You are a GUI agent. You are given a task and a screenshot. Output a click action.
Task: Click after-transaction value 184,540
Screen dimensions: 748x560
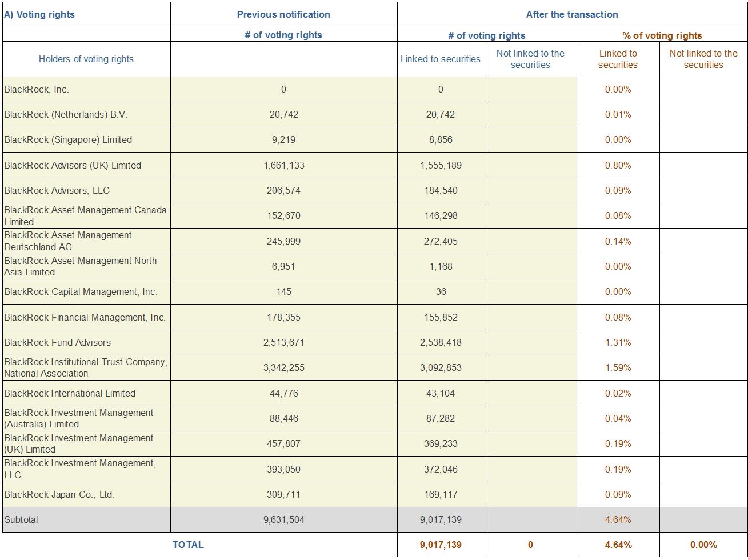click(441, 190)
